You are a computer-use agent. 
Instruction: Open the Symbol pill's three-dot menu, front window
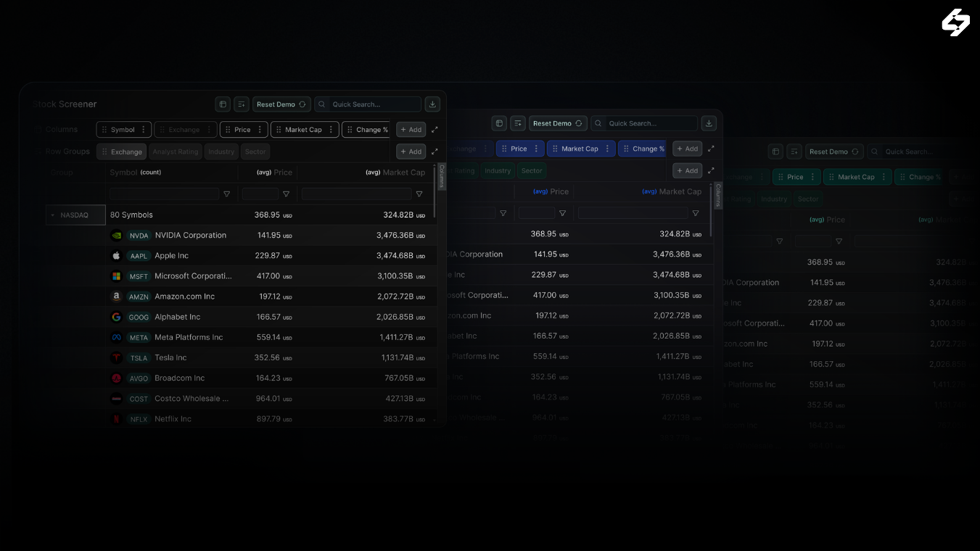(x=144, y=130)
